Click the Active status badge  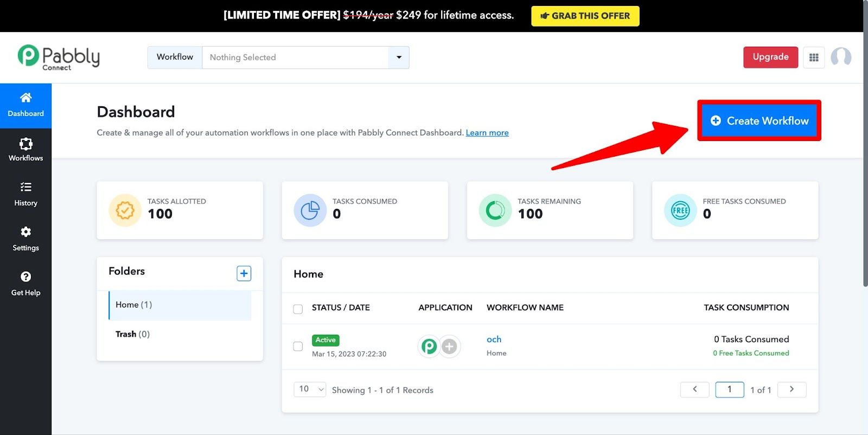325,340
